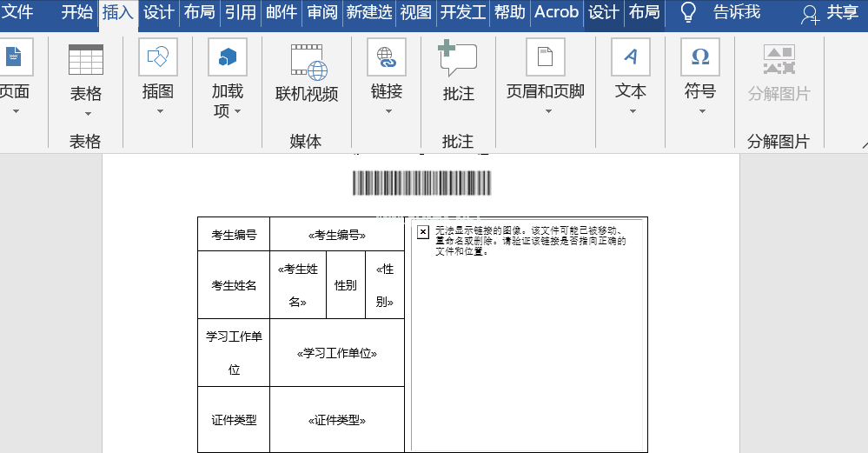Click the Add-ins (加载项) cube icon

228,57
